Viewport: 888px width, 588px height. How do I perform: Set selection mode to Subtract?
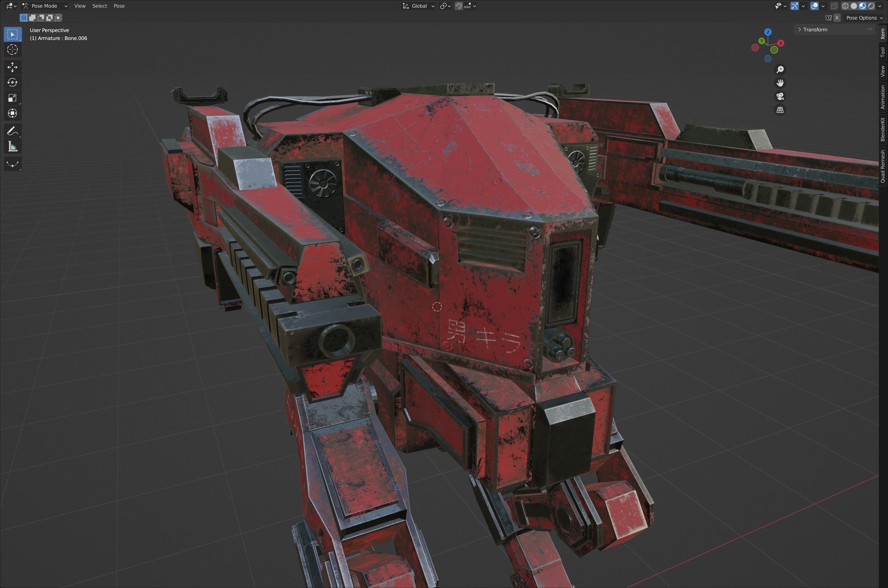(41, 17)
